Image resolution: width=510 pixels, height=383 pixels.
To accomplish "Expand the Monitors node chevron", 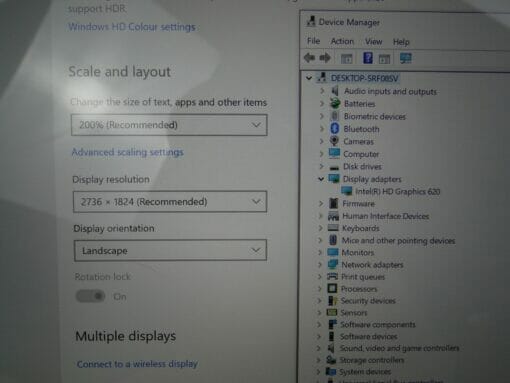I will tap(320, 253).
